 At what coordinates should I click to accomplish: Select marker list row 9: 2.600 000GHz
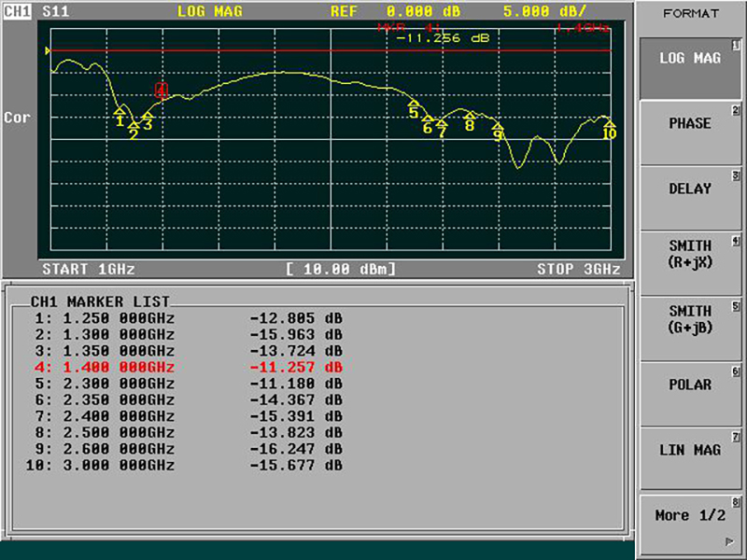point(189,449)
